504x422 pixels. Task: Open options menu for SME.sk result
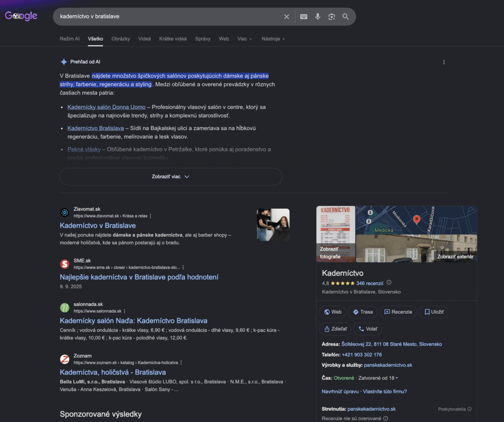pos(183,267)
